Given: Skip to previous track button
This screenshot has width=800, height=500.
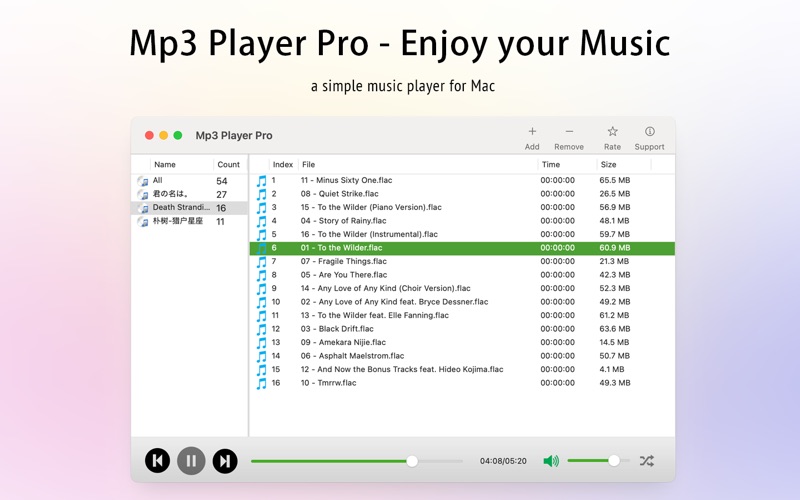Looking at the screenshot, I should click(x=157, y=461).
